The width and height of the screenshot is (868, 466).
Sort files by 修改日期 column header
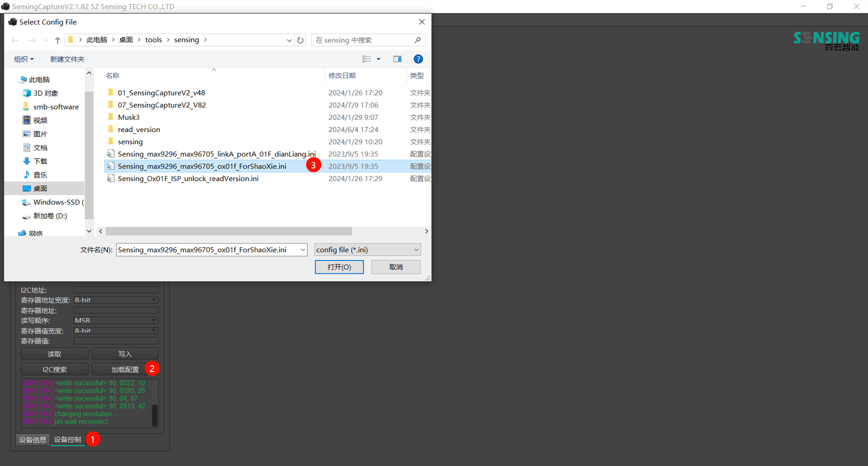point(342,75)
